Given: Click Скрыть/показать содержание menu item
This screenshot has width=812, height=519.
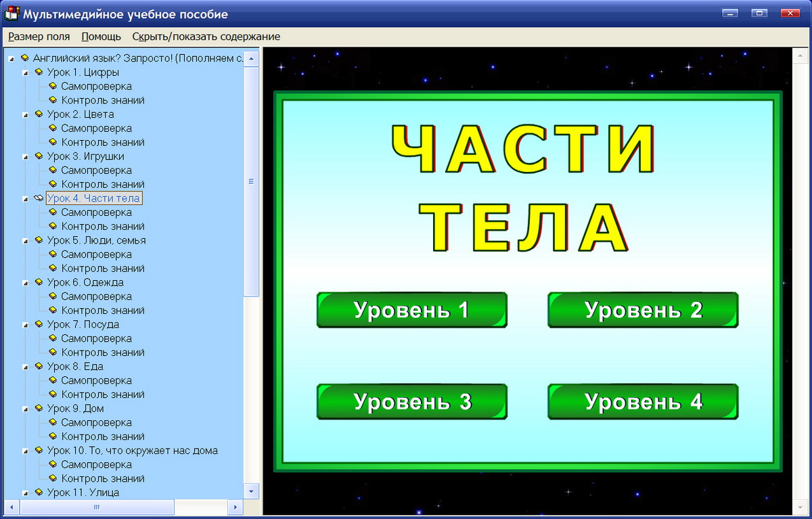Looking at the screenshot, I should click(206, 37).
